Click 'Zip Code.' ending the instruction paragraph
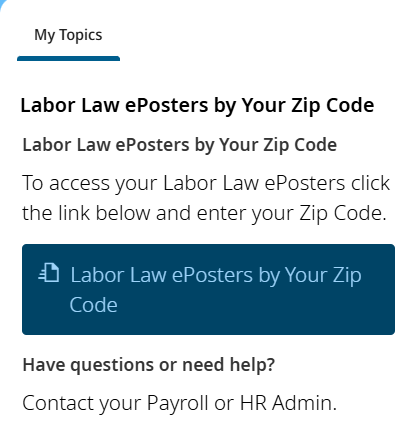 [x=343, y=213]
